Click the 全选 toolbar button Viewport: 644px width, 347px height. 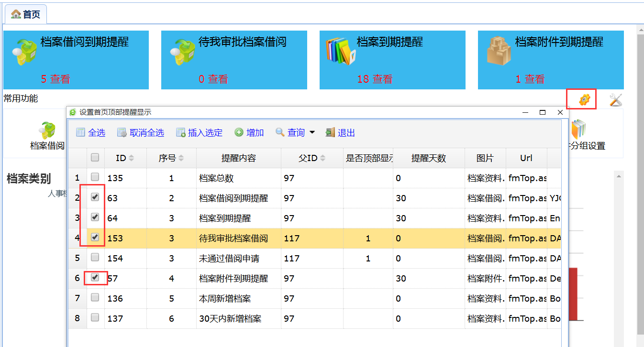point(91,133)
